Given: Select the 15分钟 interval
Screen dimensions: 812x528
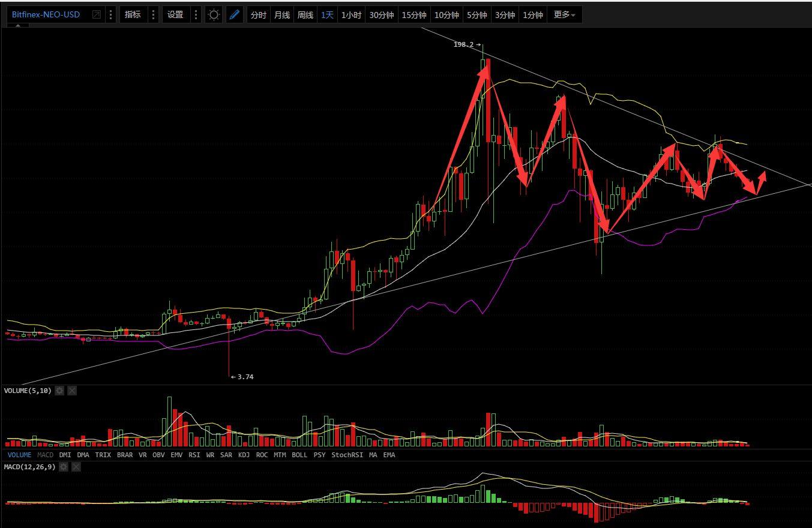Looking at the screenshot, I should pyautogui.click(x=414, y=15).
